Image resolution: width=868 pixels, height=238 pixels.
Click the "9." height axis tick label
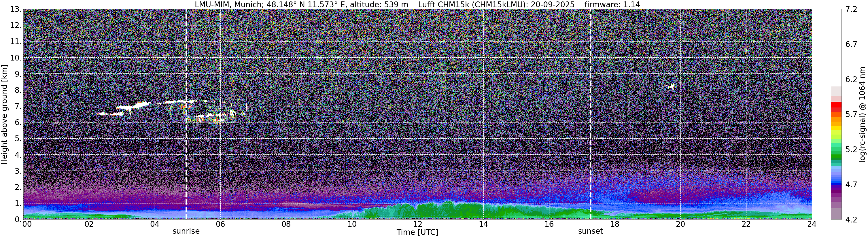pos(18,74)
